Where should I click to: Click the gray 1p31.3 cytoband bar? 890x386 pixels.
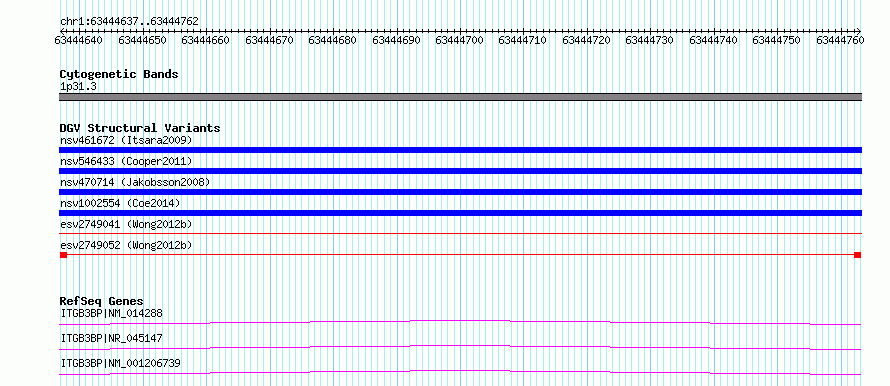coord(461,97)
